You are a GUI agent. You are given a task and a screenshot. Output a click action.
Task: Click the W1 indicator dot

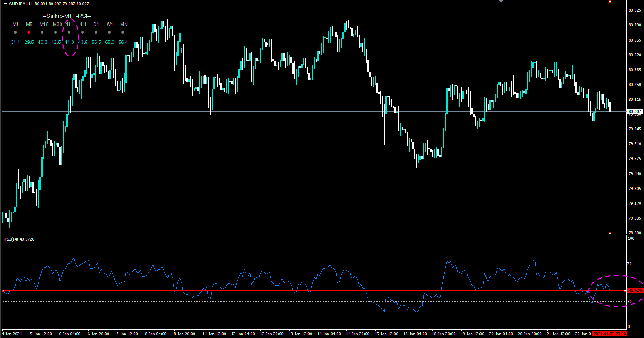tap(109, 32)
